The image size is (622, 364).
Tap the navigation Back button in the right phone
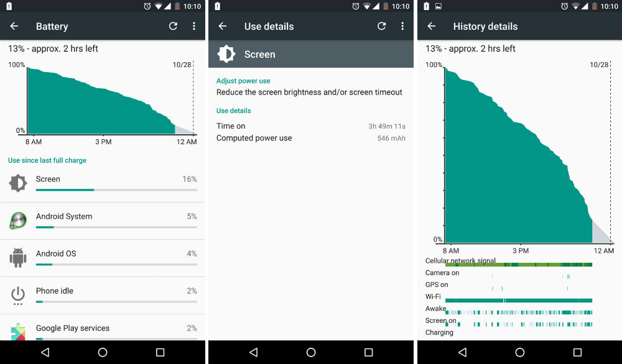click(x=463, y=352)
